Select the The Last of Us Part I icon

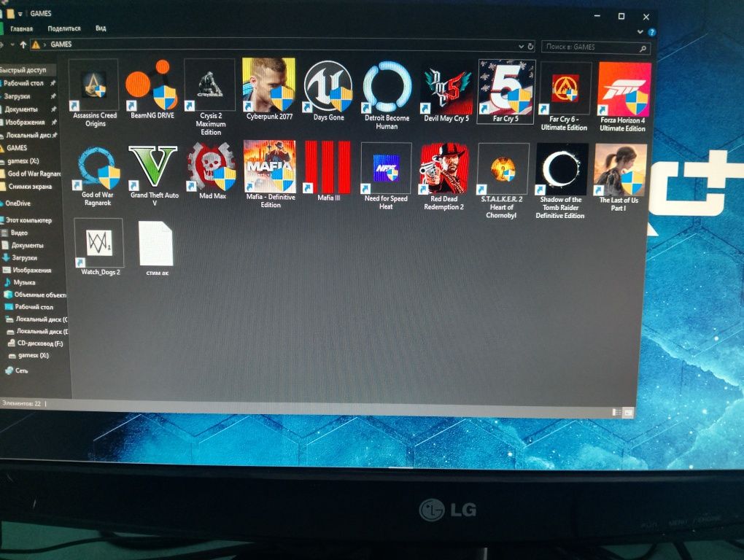(x=620, y=170)
